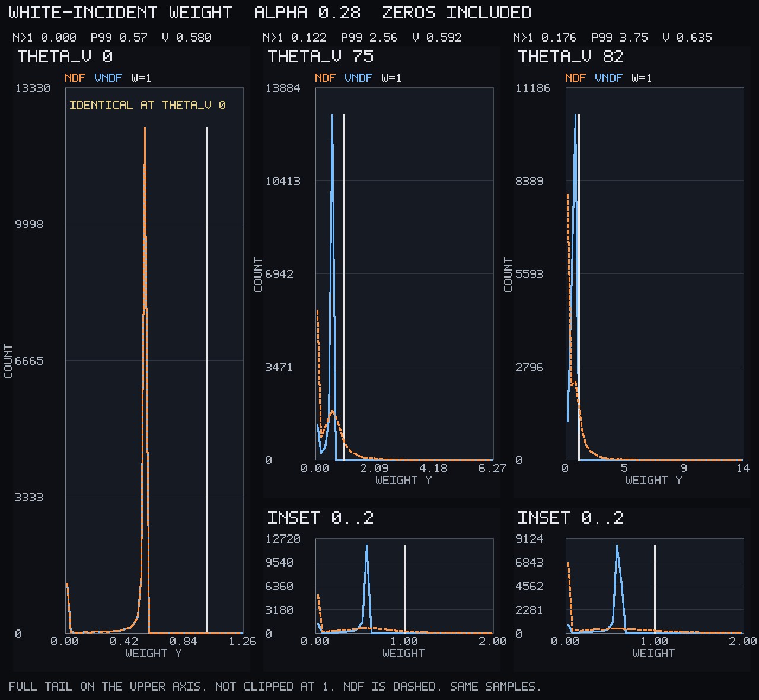Click the "INSET 0..2" heading below THETA_V 82
Viewport: 759px width, 700px height.
(571, 518)
